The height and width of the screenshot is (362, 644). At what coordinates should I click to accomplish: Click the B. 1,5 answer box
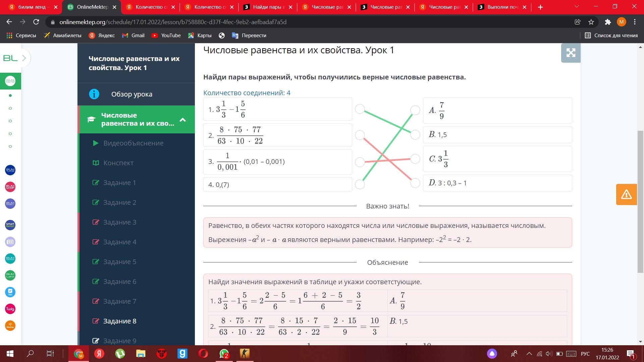(x=497, y=135)
